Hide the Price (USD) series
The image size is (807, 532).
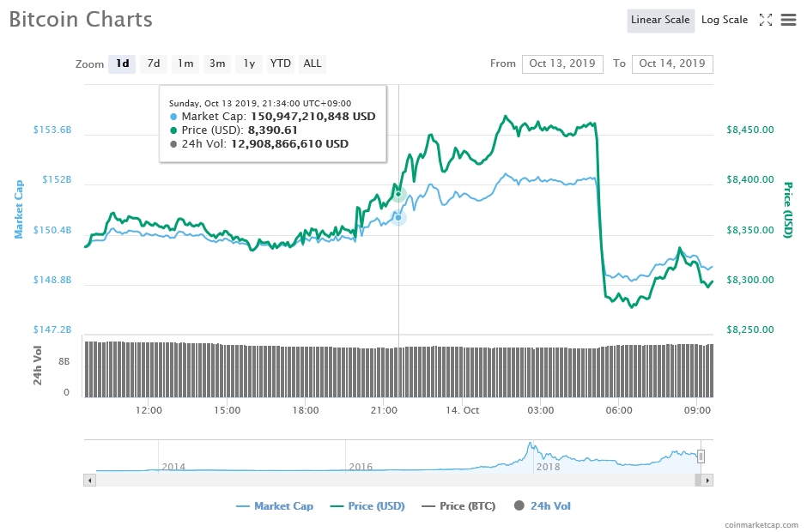[367, 506]
